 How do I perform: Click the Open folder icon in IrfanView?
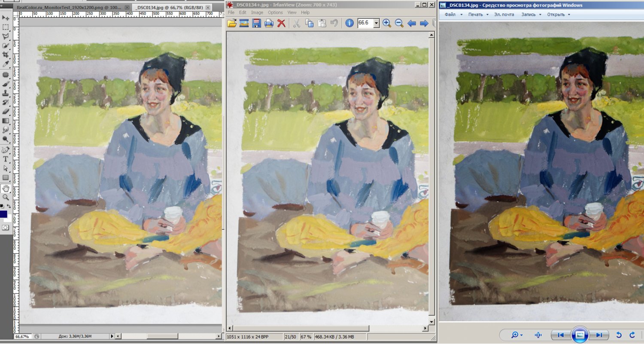tap(231, 23)
